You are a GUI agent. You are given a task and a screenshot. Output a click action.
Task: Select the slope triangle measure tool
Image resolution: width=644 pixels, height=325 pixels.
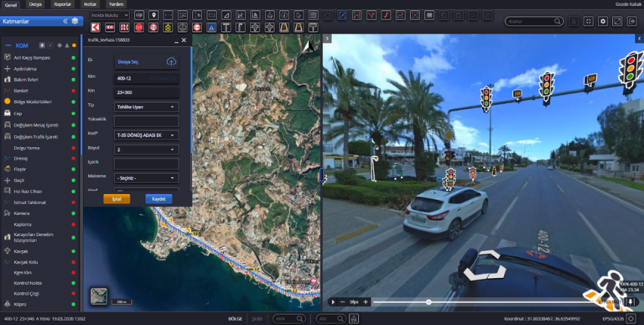point(226,16)
